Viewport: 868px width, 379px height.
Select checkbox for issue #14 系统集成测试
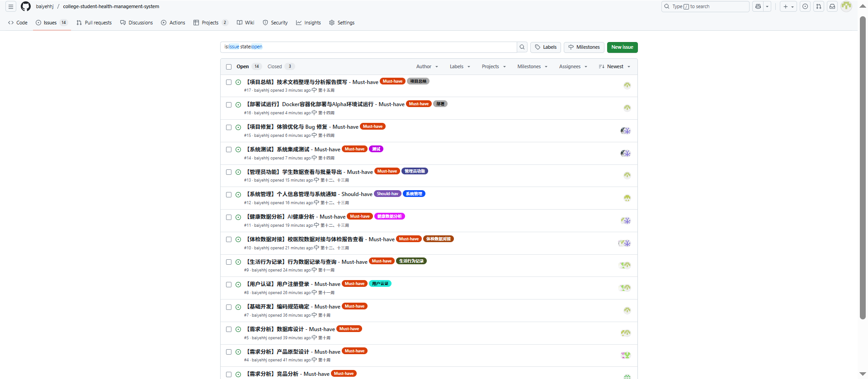tap(229, 150)
